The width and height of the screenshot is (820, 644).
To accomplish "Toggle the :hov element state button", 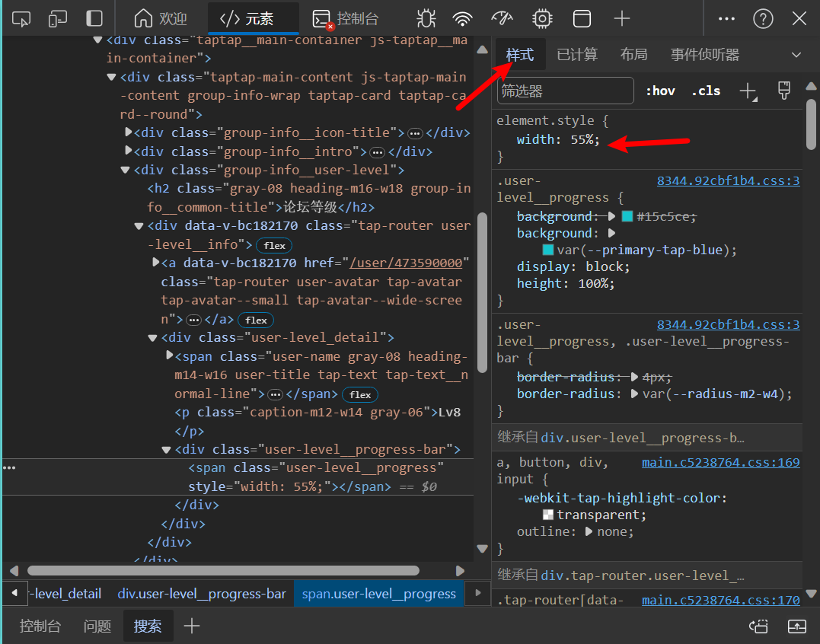I will point(660,91).
